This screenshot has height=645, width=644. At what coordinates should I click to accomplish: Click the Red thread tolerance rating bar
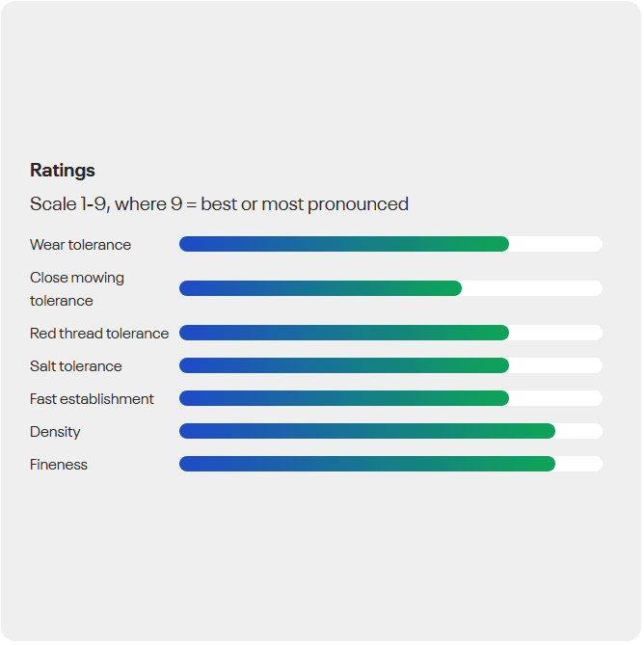tap(390, 333)
